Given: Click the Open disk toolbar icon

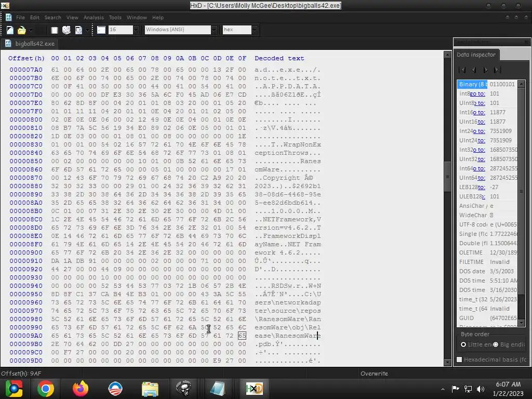Looking at the screenshot, I should (66, 30).
